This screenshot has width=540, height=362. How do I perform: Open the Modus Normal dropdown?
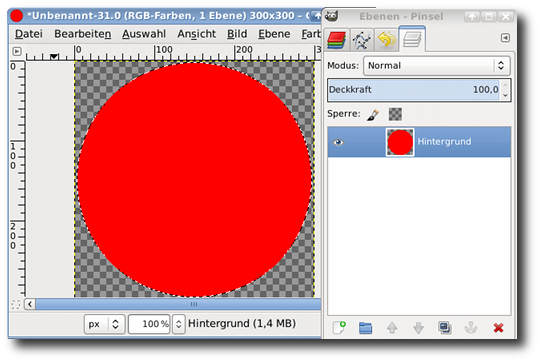point(436,65)
